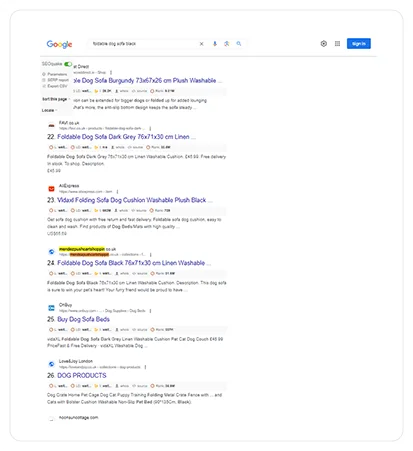This screenshot has width=413, height=451.
Task: Select Export CSV in SEOquake panel
Action: (x=55, y=86)
